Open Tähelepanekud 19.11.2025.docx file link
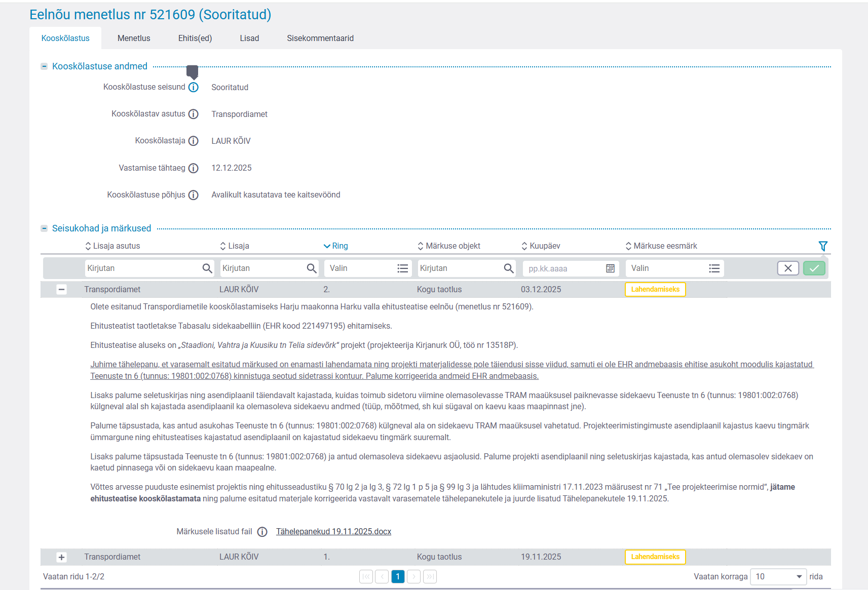868x590 pixels. click(333, 531)
